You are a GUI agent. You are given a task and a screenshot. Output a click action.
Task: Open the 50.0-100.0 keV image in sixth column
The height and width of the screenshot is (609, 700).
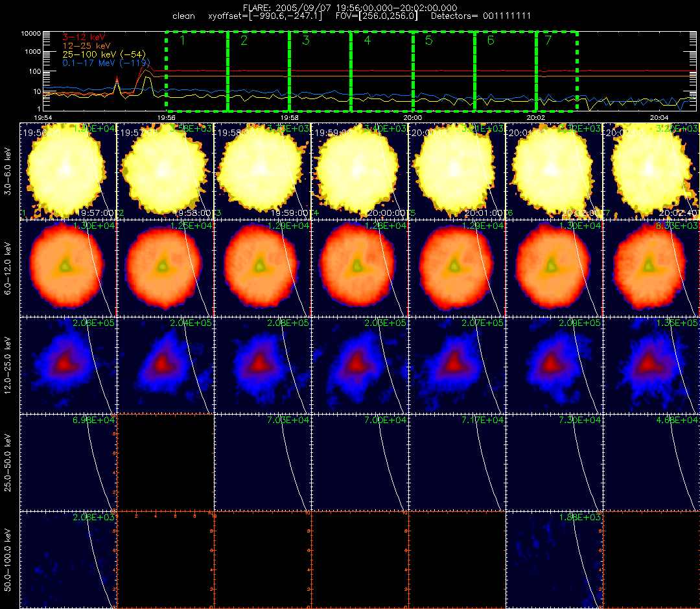[554, 560]
